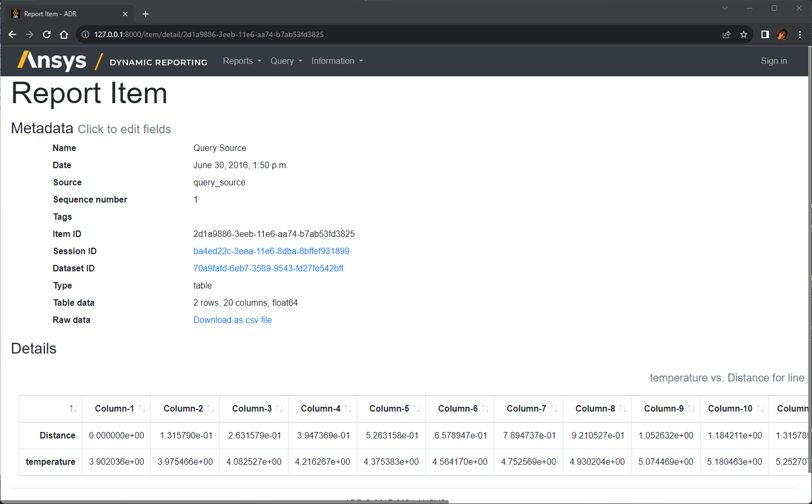
Task: Open the browser profile avatar
Action: point(782,34)
